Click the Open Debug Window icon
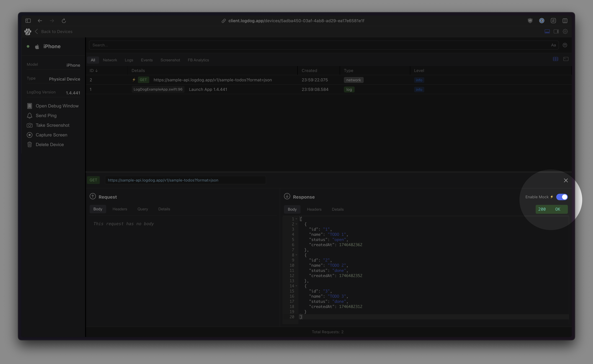593x364 pixels. (30, 106)
